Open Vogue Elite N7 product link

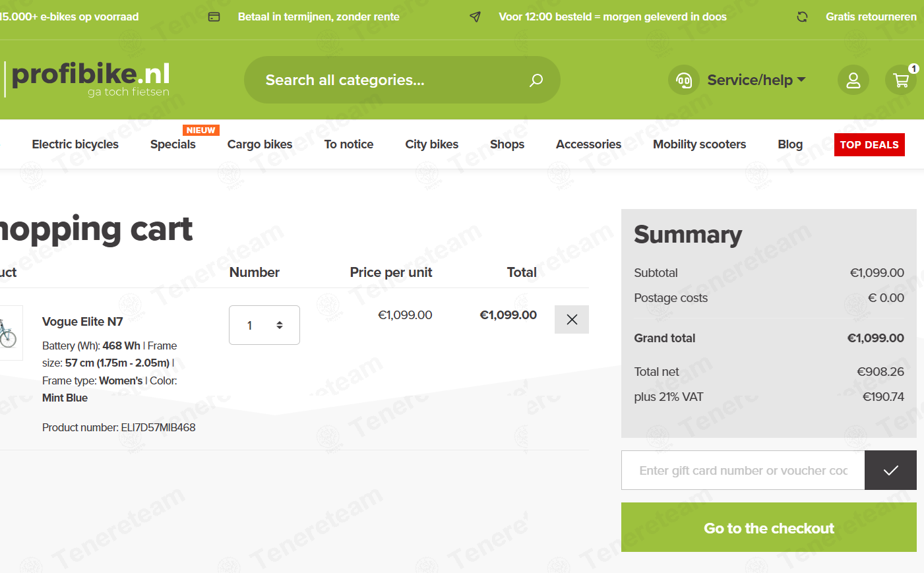[x=82, y=322]
